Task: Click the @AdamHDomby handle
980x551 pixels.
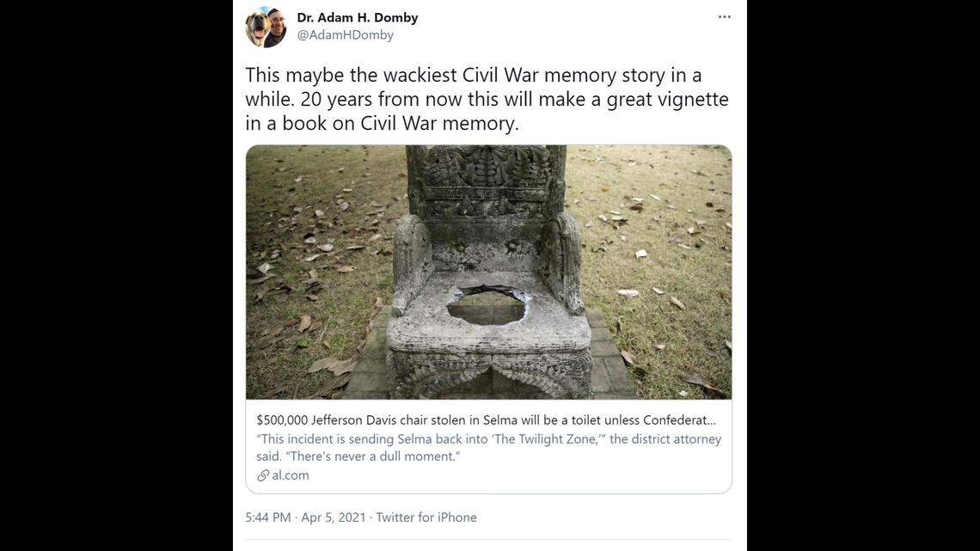Action: point(346,34)
